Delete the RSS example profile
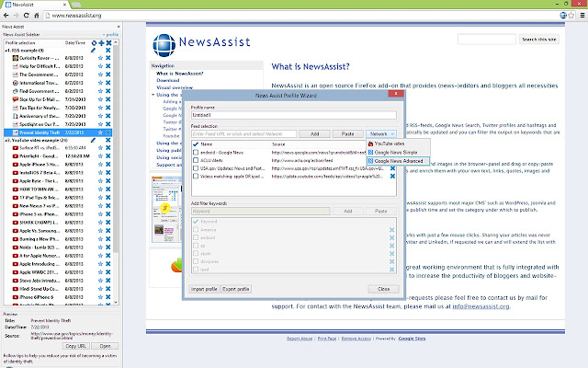The width and height of the screenshot is (588, 368). pyautogui.click(x=108, y=51)
